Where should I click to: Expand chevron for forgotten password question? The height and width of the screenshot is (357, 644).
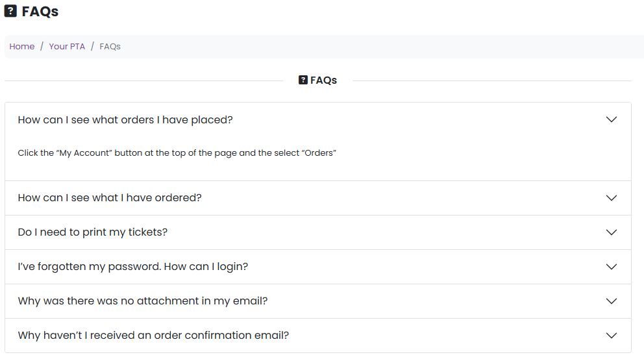pos(611,267)
